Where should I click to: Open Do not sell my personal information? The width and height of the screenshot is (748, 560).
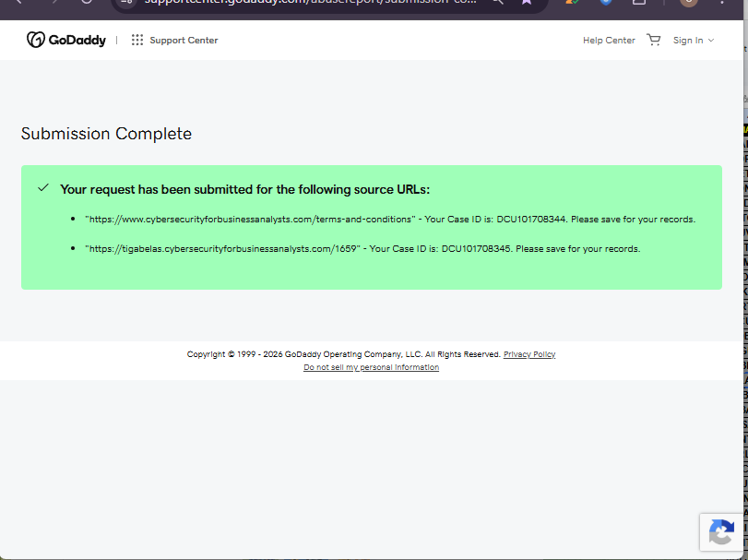[371, 367]
